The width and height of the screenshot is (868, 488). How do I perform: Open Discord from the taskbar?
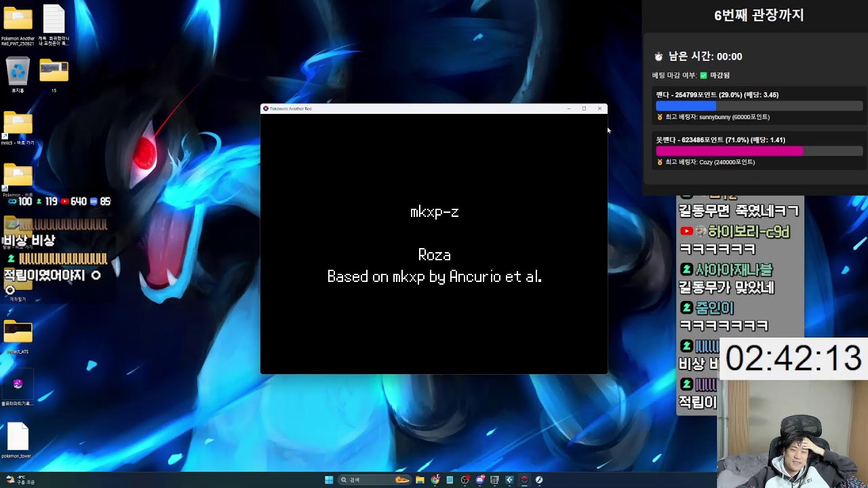click(x=480, y=480)
